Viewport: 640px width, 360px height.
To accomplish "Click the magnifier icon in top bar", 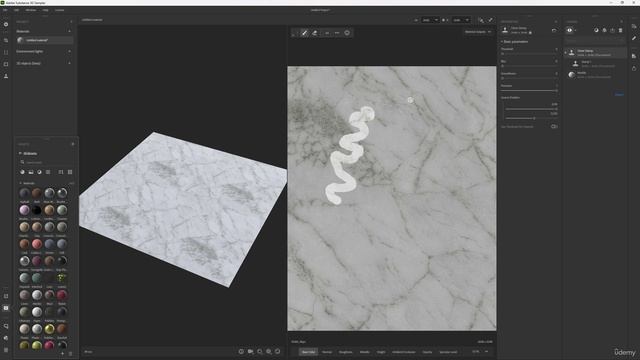I will click(481, 20).
